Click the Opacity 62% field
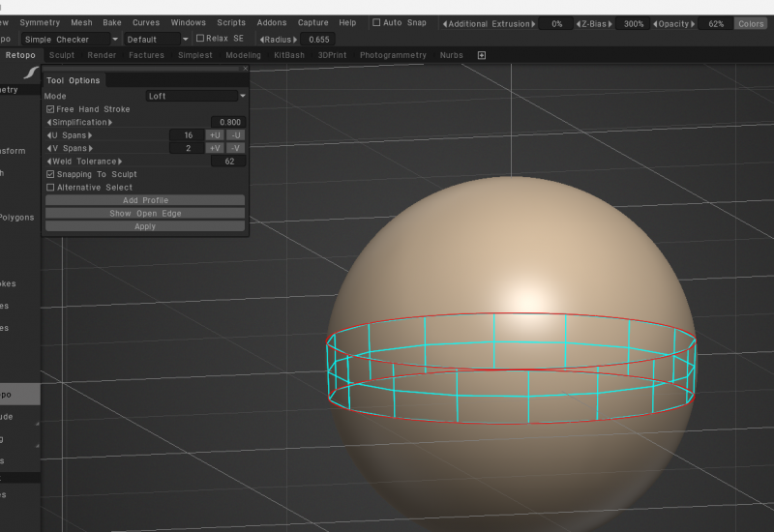Viewport: 774px width, 532px height. click(x=716, y=23)
